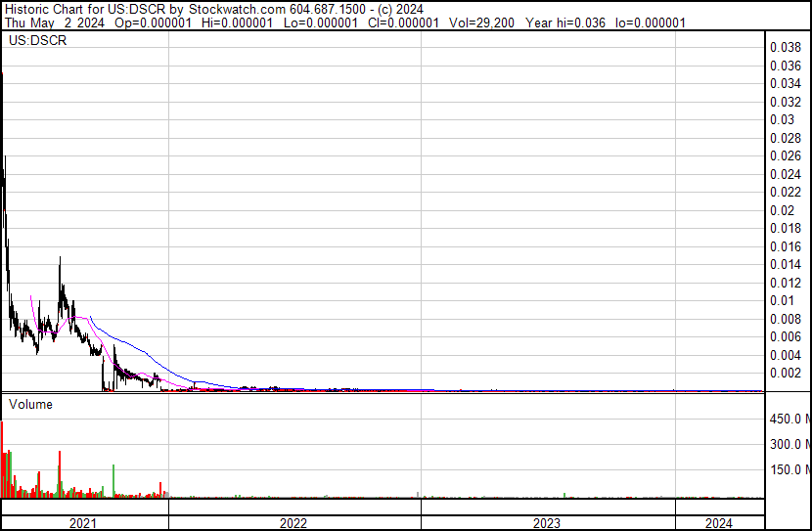812x531 pixels.
Task: Select the 2023 year label on timeline
Action: 547,523
